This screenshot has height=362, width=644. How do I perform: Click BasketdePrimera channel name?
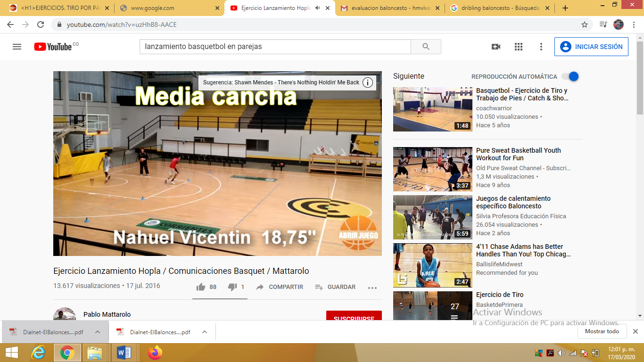499,305
